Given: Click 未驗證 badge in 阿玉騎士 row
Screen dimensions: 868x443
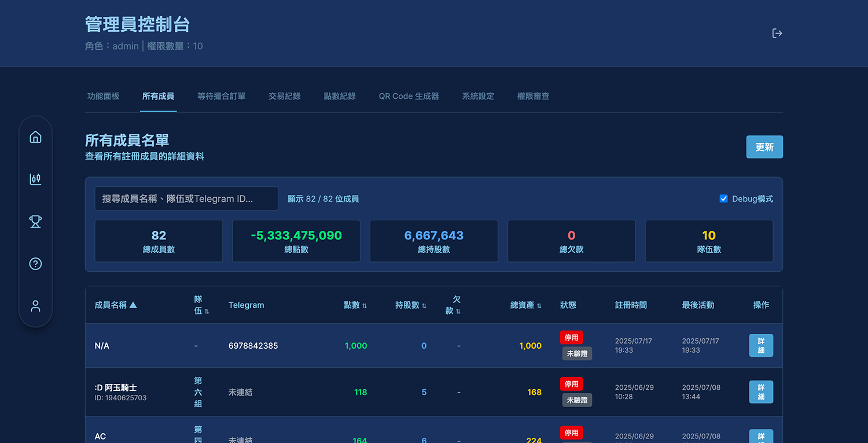Looking at the screenshot, I should (577, 400).
